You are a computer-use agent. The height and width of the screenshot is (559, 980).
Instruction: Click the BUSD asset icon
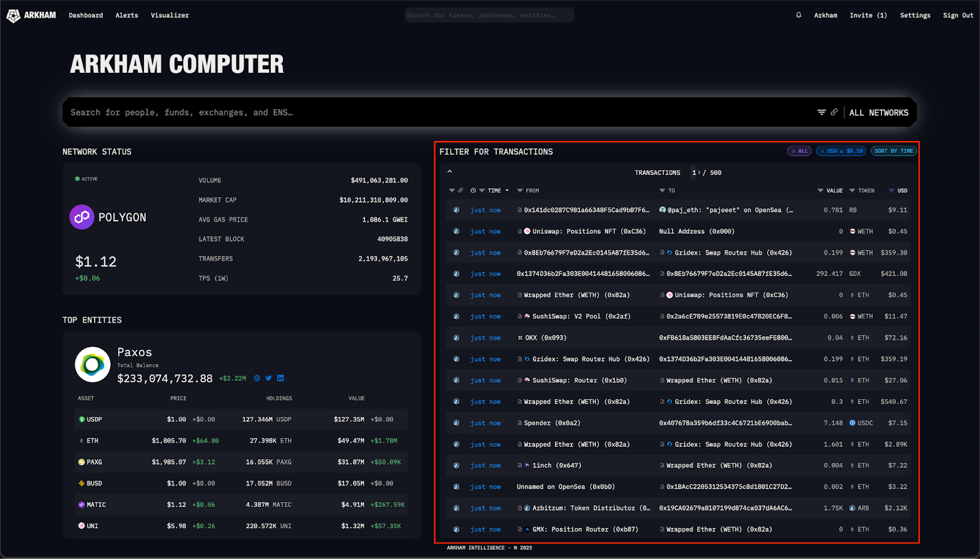81,484
